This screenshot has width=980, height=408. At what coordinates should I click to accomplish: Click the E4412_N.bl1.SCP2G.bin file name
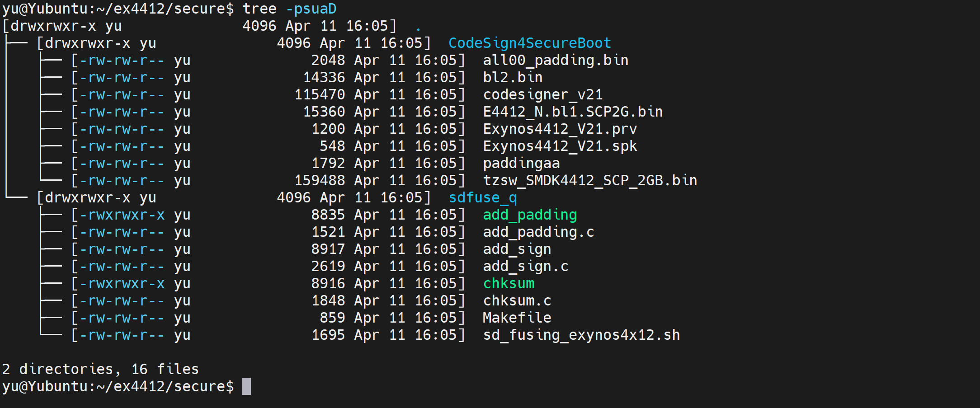tap(572, 112)
